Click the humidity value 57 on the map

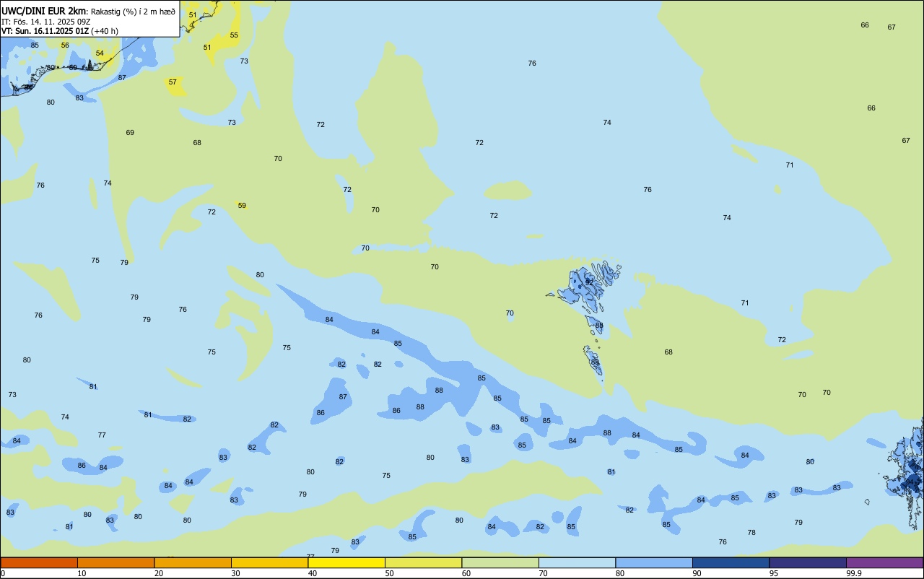(173, 82)
